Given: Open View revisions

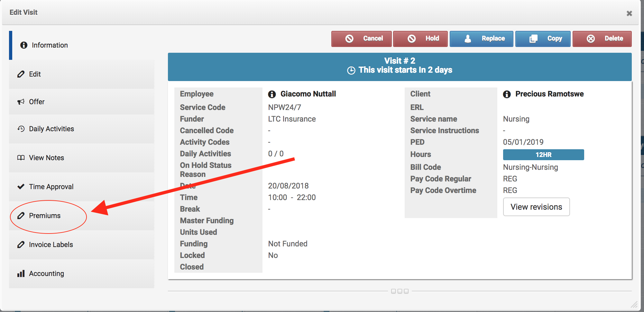Looking at the screenshot, I should (x=536, y=207).
